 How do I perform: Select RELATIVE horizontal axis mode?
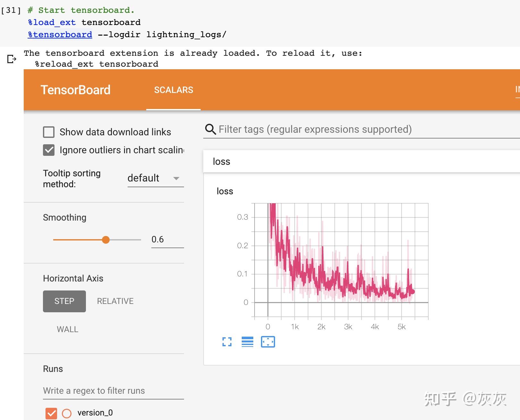(x=115, y=301)
